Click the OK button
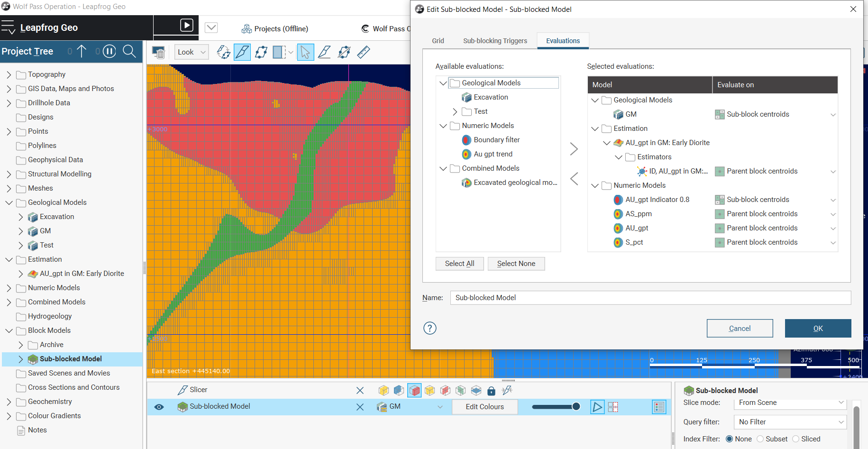Screen dimensions: 868x449 click(818, 328)
